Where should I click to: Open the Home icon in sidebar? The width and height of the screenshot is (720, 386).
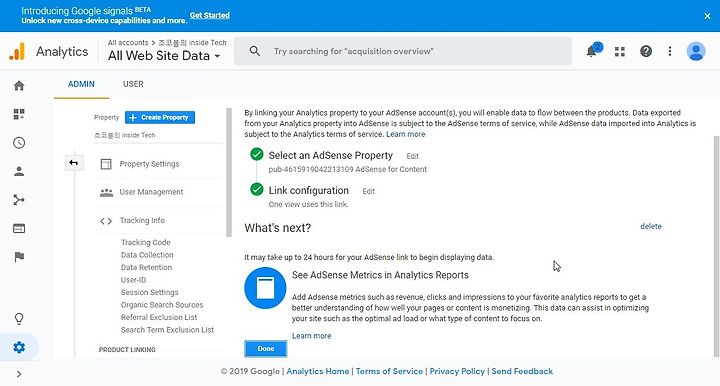19,85
